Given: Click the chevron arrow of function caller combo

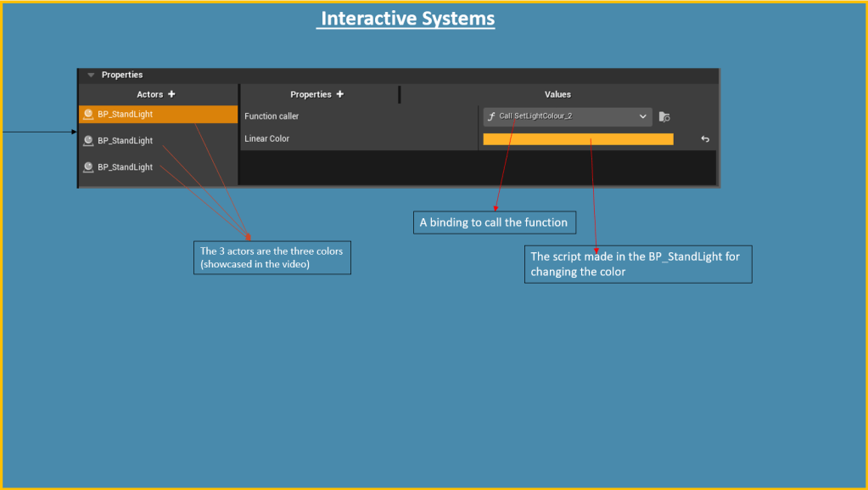Looking at the screenshot, I should (x=642, y=116).
